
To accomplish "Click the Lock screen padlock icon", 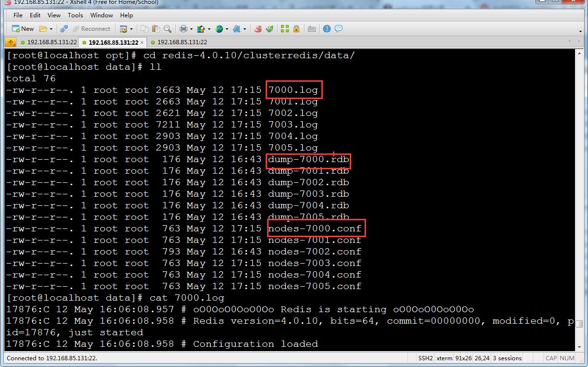I will point(296,29).
